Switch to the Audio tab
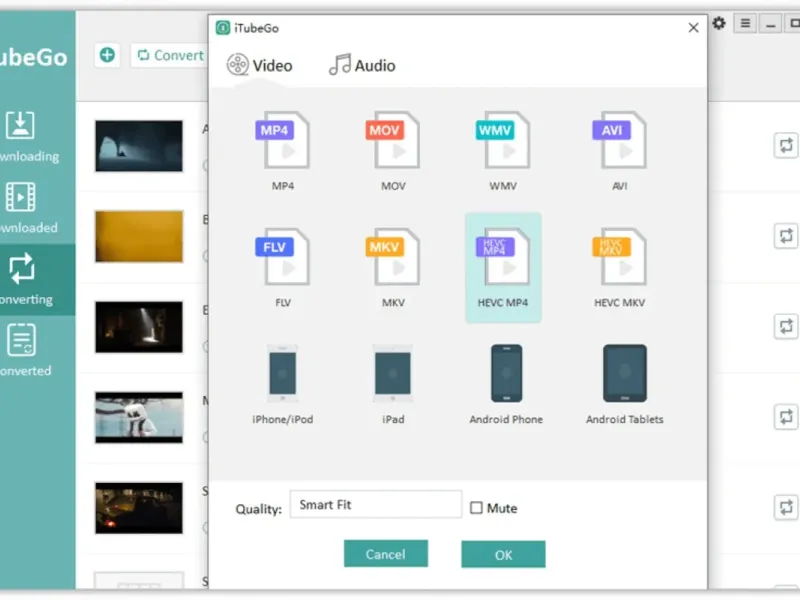 coord(362,65)
